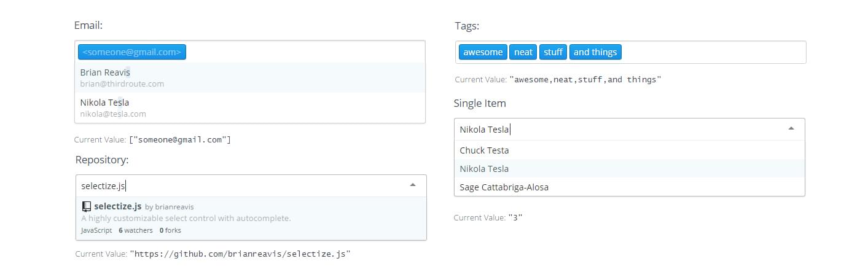This screenshot has height=272, width=868.
Task: Click the nikola@tesla.com address text
Action: pos(113,114)
